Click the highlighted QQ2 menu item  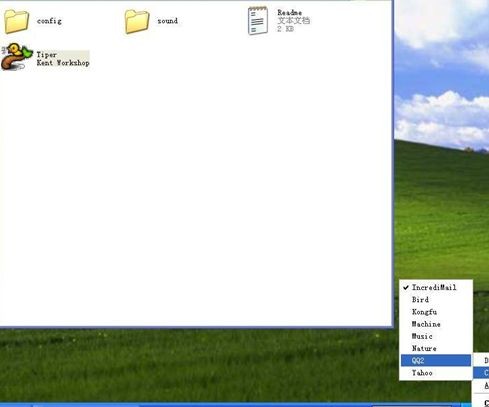tap(436, 360)
